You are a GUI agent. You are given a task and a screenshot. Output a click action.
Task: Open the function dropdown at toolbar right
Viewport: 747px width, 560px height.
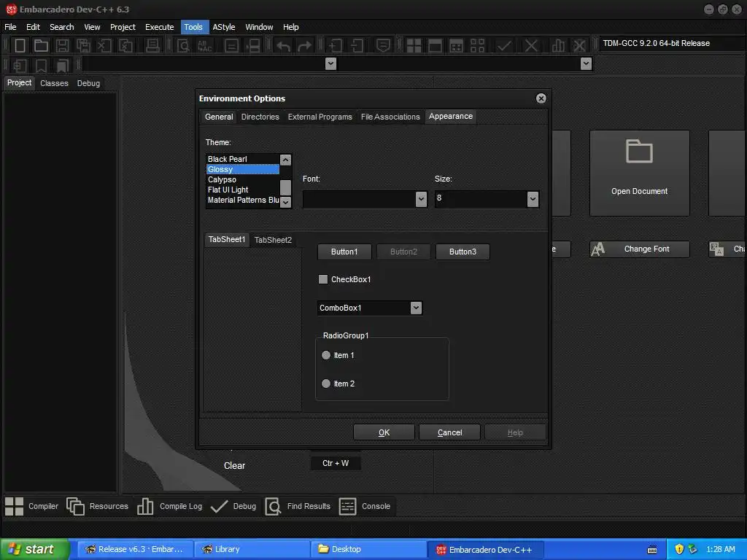point(586,64)
